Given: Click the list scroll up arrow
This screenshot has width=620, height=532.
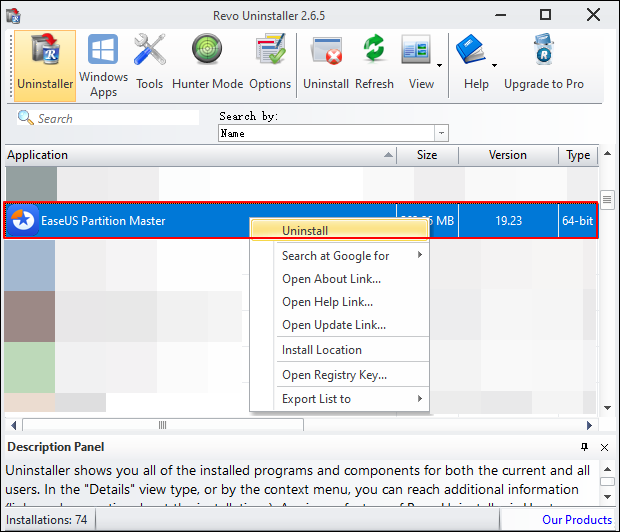Looking at the screenshot, I should click(607, 153).
